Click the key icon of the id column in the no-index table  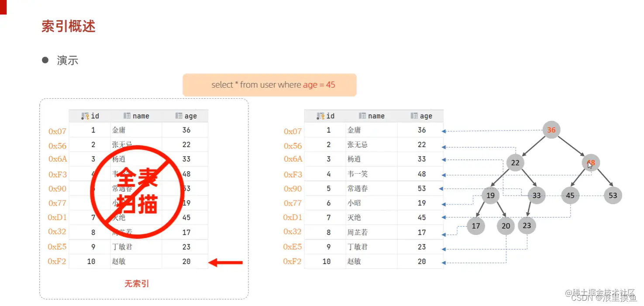pos(86,116)
